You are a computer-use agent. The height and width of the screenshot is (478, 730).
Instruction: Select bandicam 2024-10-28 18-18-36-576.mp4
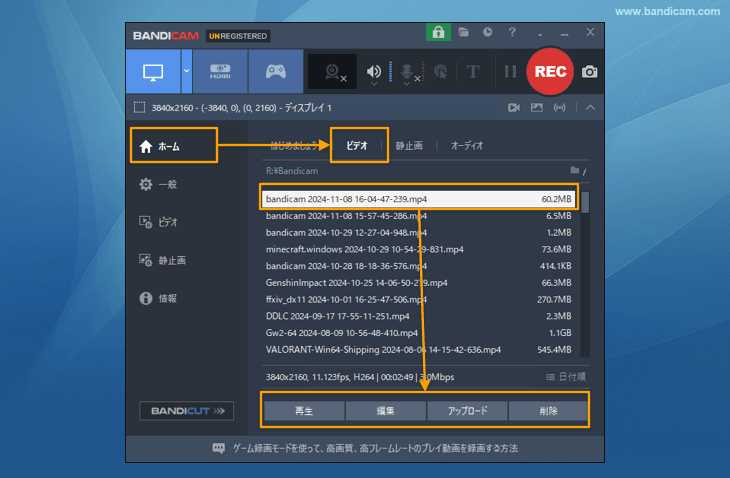418,266
